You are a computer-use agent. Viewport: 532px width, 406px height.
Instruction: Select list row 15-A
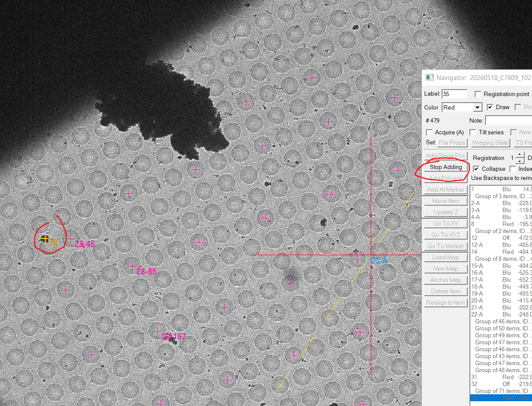501,266
